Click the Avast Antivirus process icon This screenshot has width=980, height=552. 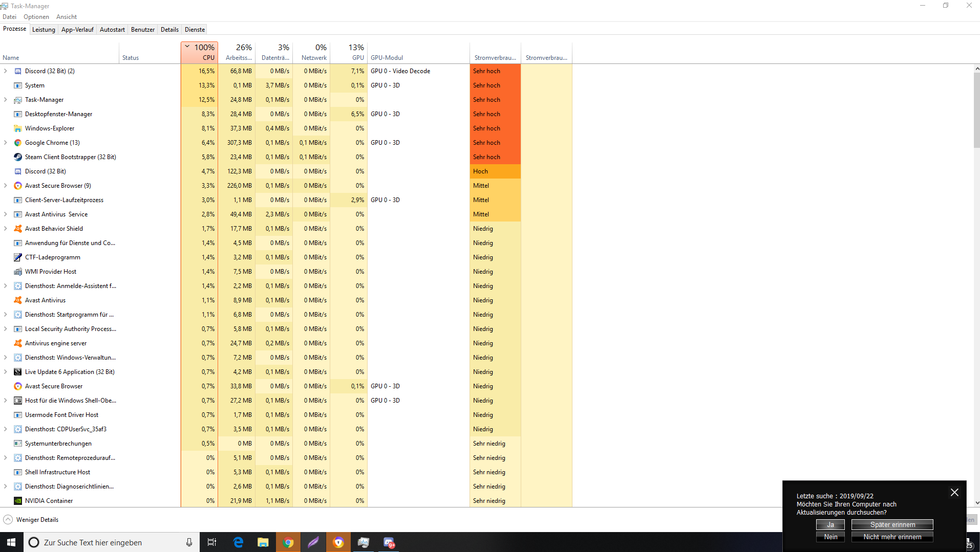18,300
